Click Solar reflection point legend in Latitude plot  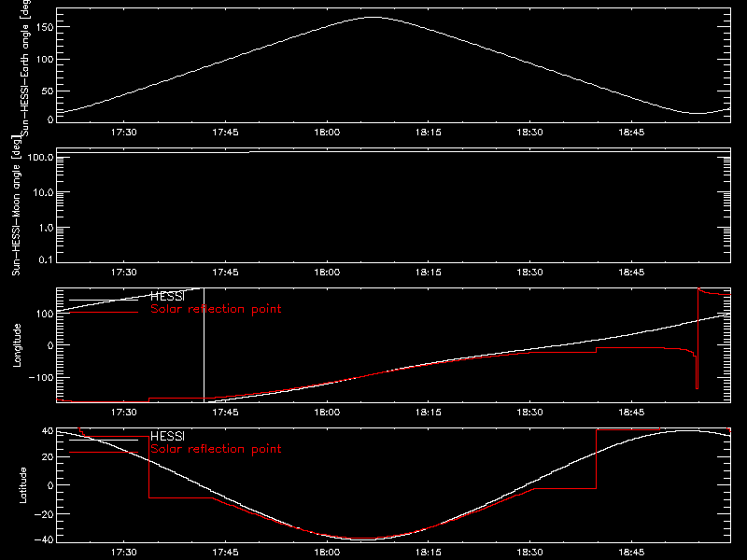216,449
